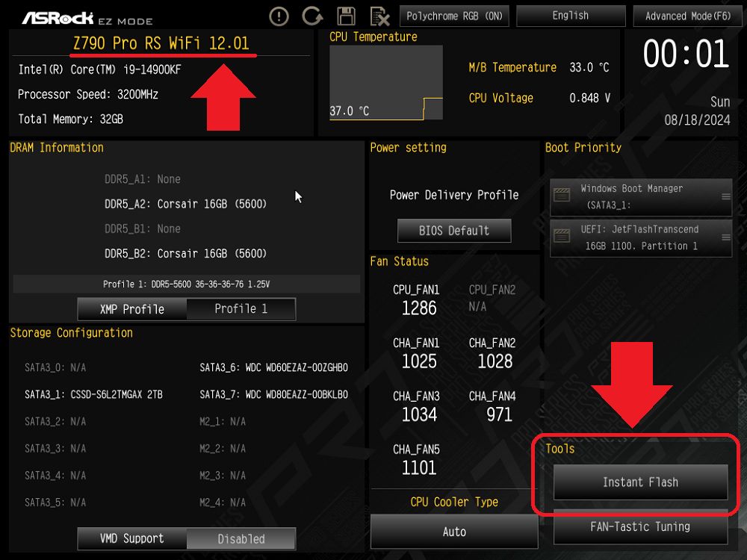Click the Tools section heading

[560, 449]
